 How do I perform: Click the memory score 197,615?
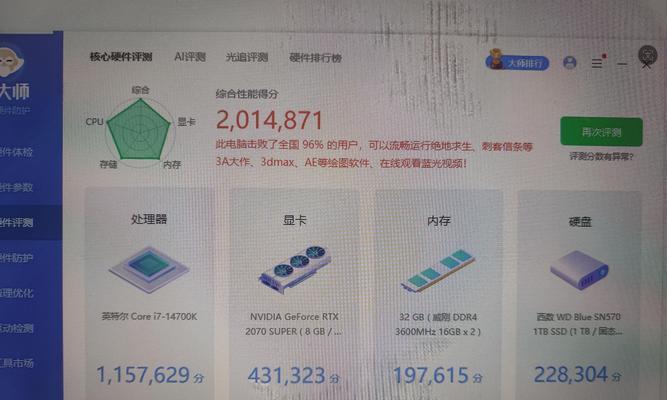tap(438, 376)
